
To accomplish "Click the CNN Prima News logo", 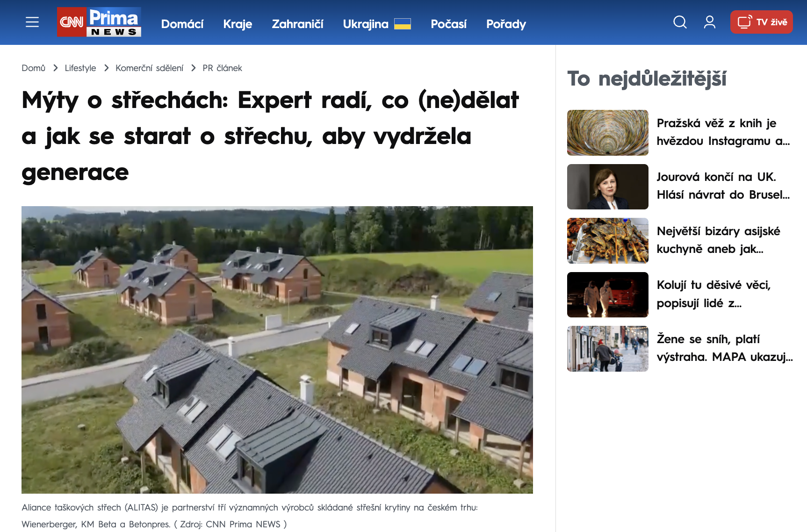I will pyautogui.click(x=98, y=22).
